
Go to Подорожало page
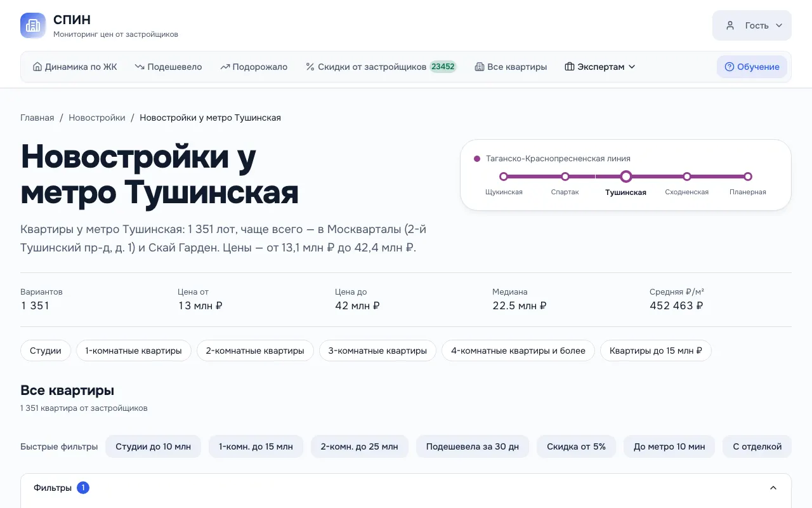(x=254, y=67)
